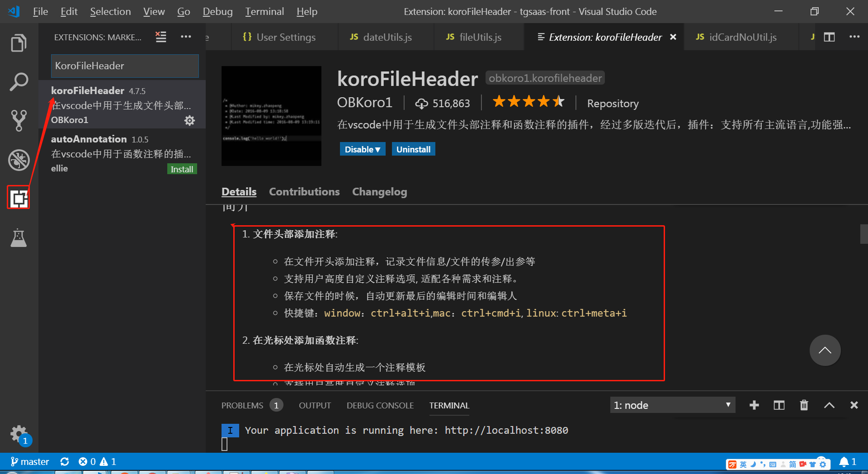Kill the active terminal with the trash icon

pos(804,405)
